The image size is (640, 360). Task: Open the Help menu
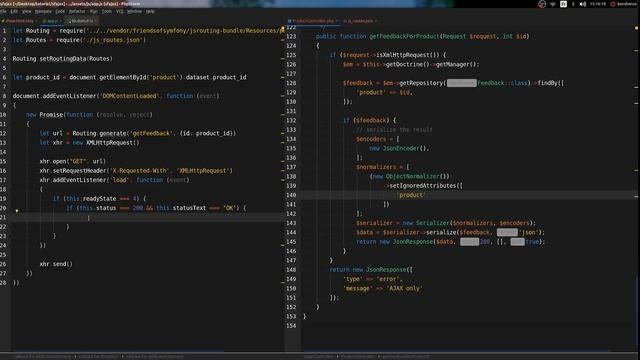click(150, 11)
